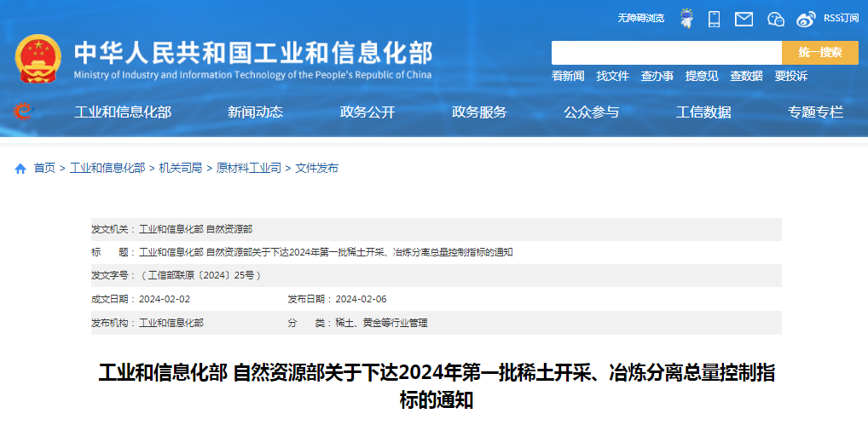
Task: Click the email envelope icon
Action: pos(744,18)
